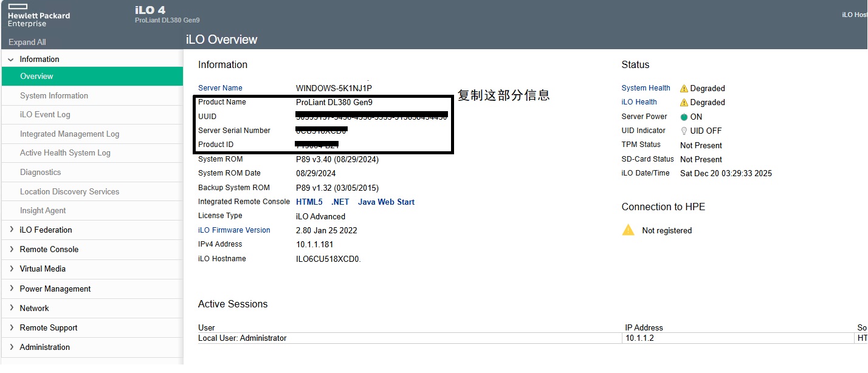Click the iLO Health warning triangle icon
The height and width of the screenshot is (373, 868).
point(684,103)
